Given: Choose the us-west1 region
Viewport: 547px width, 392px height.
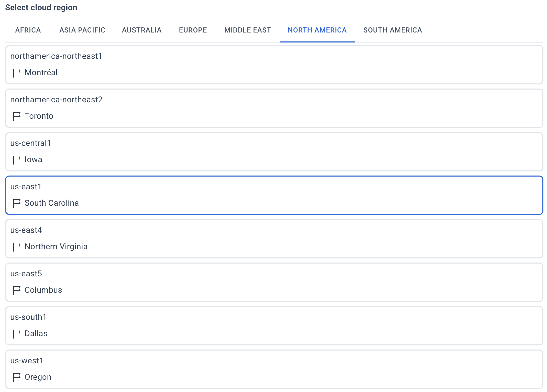Looking at the screenshot, I should pos(274,369).
